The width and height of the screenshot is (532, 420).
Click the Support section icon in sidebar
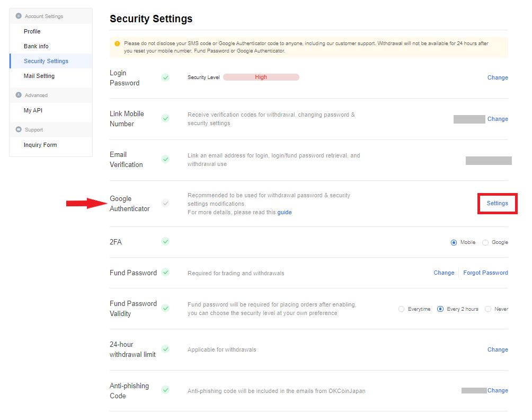19,130
